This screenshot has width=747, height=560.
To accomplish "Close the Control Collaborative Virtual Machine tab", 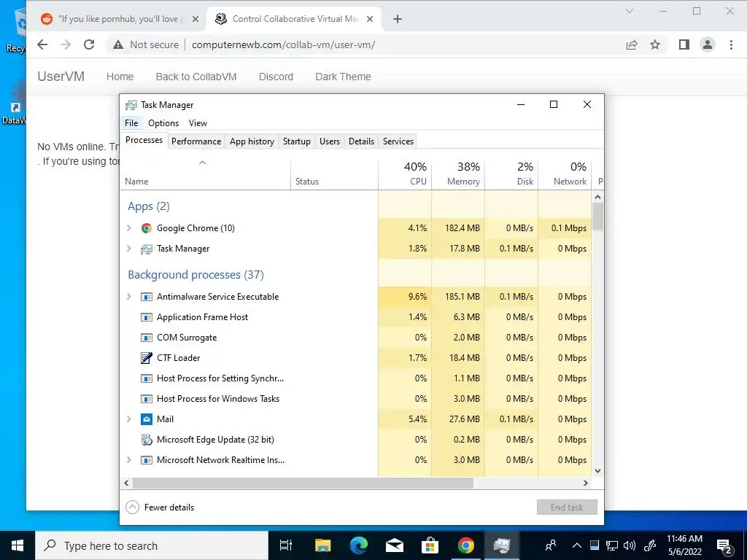I will [370, 19].
